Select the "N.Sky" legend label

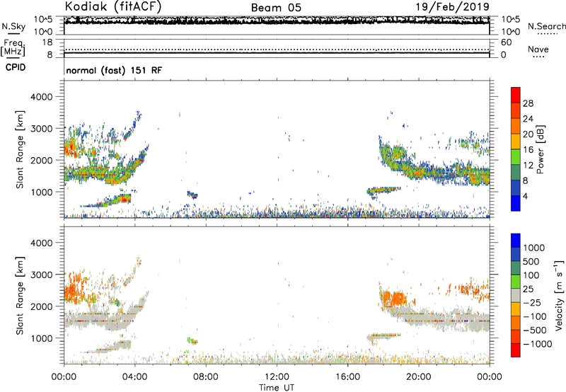pyautogui.click(x=13, y=26)
